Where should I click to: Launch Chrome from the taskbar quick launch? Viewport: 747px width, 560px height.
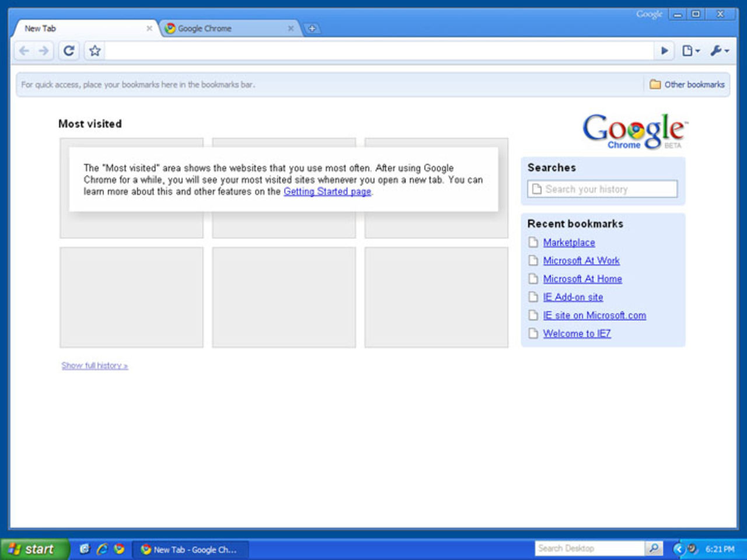coord(120,549)
